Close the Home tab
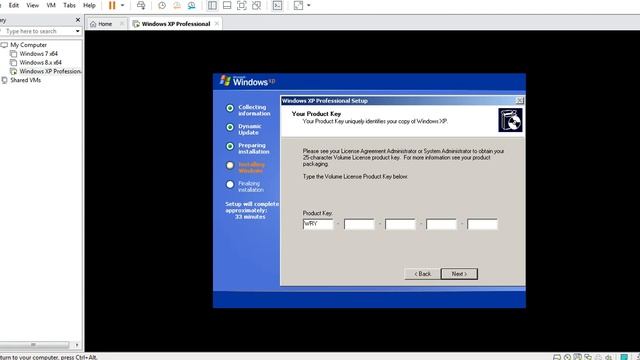The width and height of the screenshot is (640, 360). pos(122,24)
